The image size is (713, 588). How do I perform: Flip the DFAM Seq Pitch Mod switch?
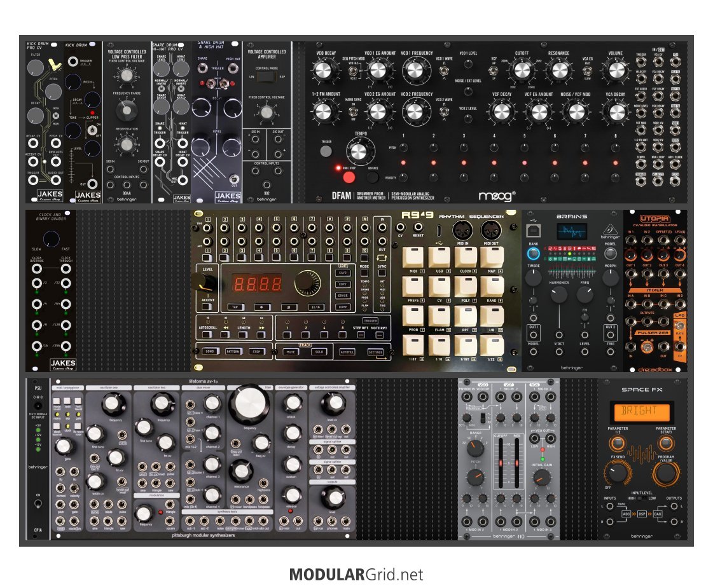352,71
